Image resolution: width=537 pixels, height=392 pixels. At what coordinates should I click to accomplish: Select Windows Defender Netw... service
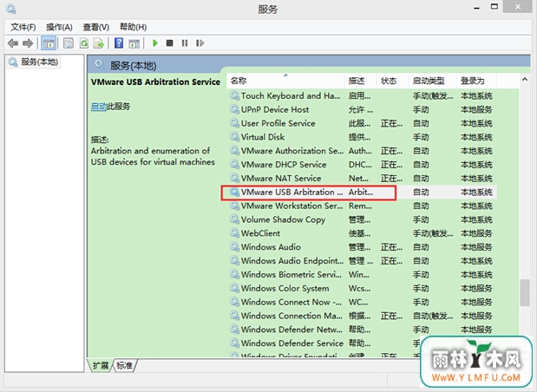tap(362, 330)
